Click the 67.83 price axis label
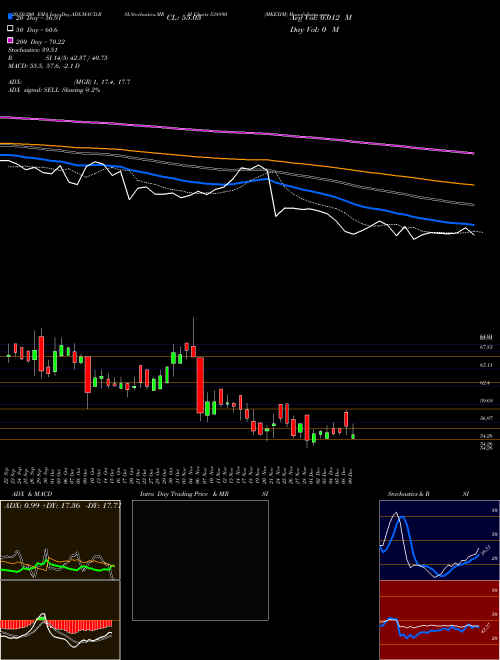Viewport: 500px width, 660px height. click(486, 347)
